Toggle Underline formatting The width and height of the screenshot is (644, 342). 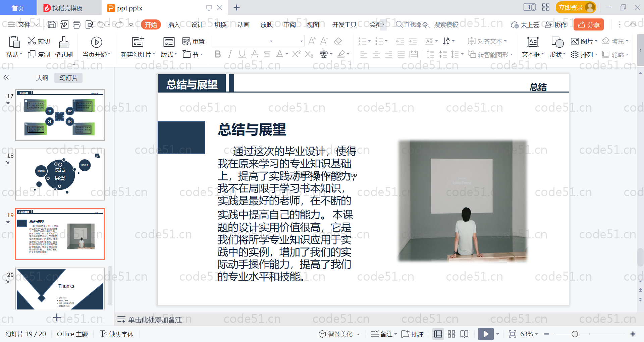pyautogui.click(x=242, y=54)
